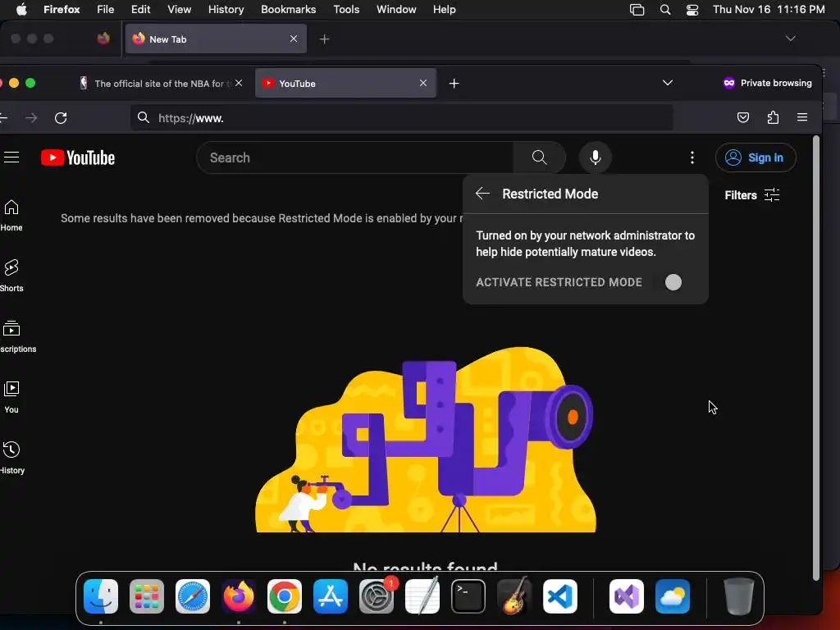This screenshot has height=630, width=840.
Task: Click the search magnifier button on YouTube
Action: [539, 157]
